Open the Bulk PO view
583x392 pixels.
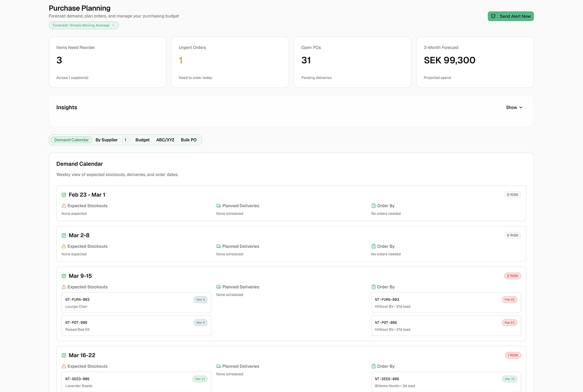189,140
